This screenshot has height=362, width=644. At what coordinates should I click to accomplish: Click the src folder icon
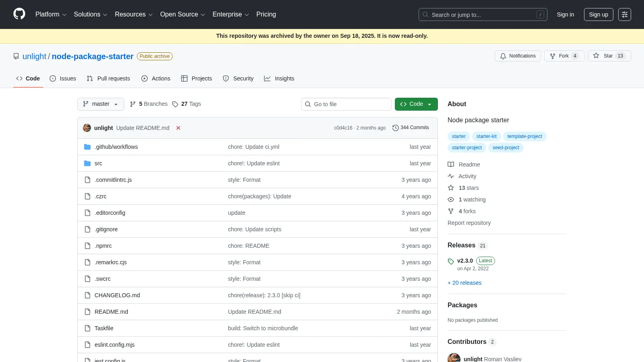(x=87, y=163)
